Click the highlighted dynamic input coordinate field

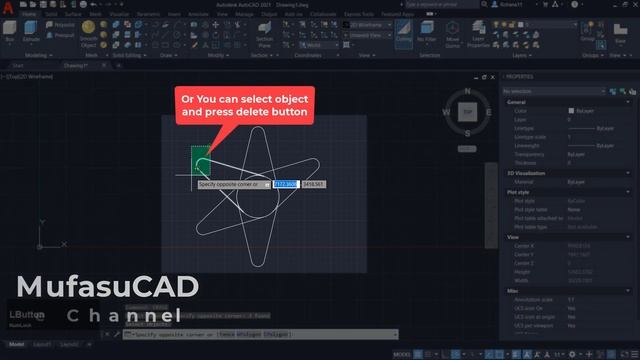pos(286,184)
